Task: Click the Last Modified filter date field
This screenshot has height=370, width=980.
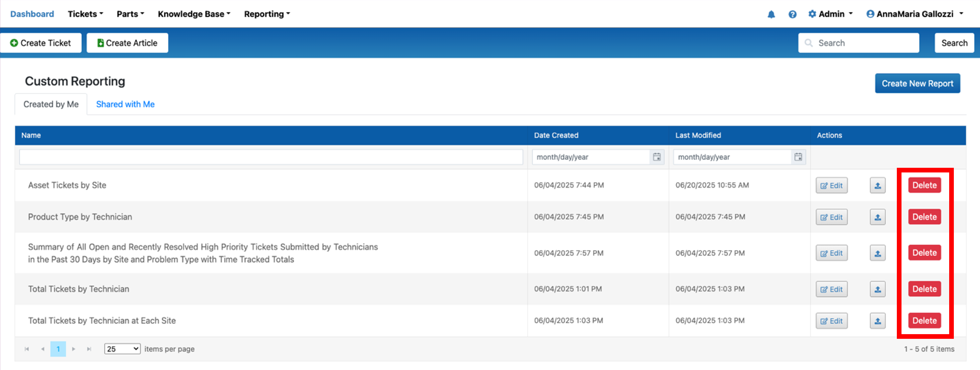Action: point(732,157)
